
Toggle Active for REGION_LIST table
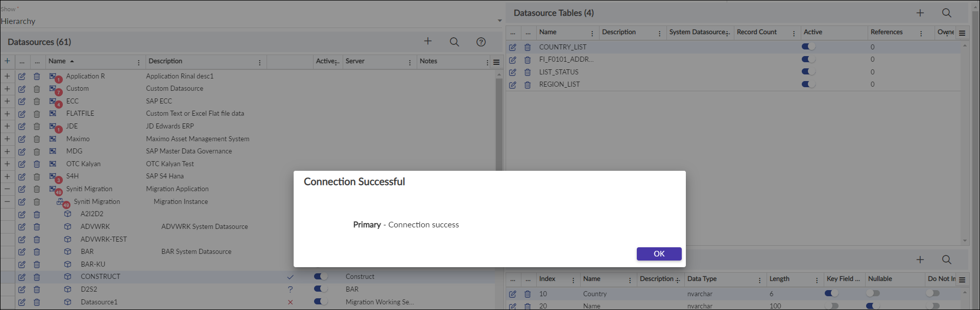coord(808,84)
